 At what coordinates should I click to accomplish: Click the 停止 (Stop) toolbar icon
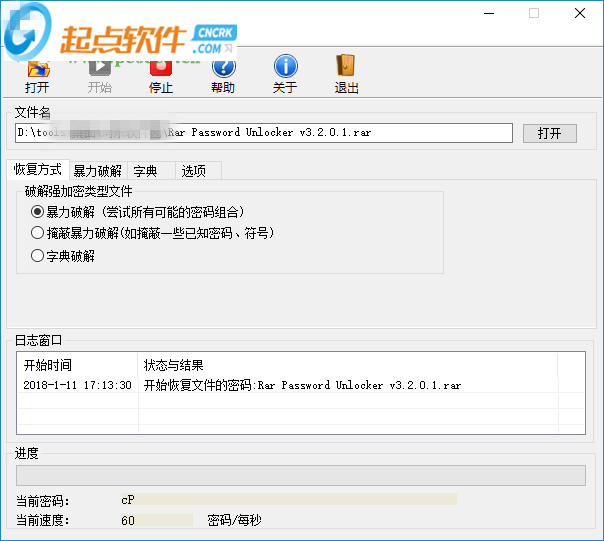click(x=161, y=77)
